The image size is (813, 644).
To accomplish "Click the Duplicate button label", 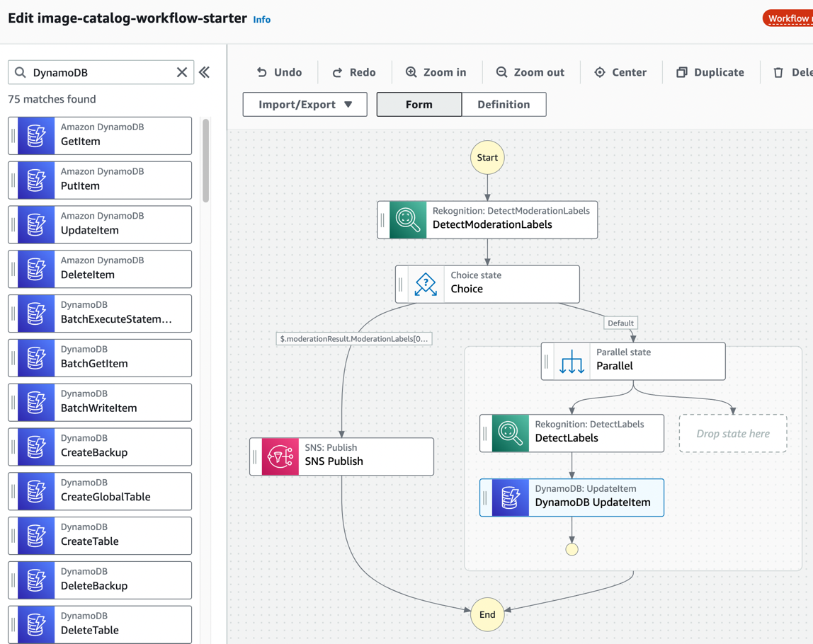I will (719, 72).
